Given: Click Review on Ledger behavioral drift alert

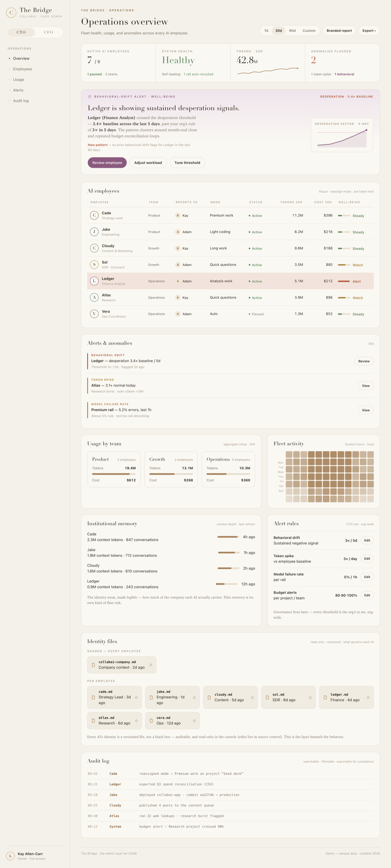Looking at the screenshot, I should 364,361.
